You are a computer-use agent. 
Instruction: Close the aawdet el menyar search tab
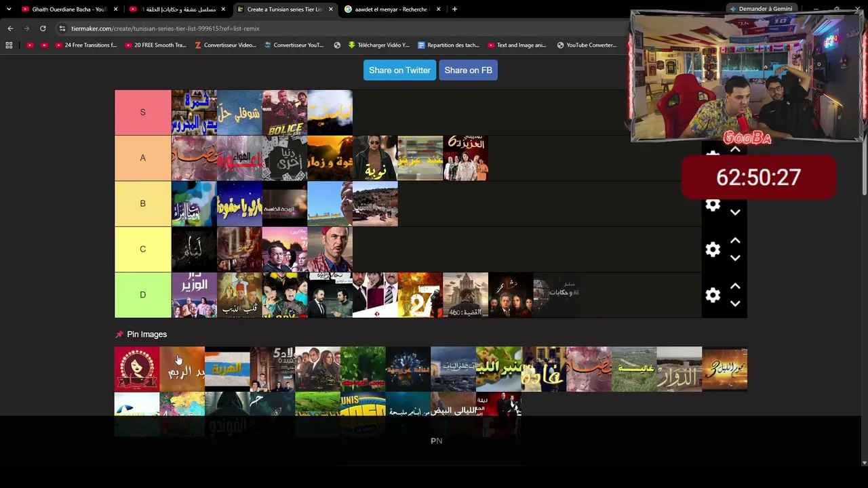pyautogui.click(x=439, y=9)
